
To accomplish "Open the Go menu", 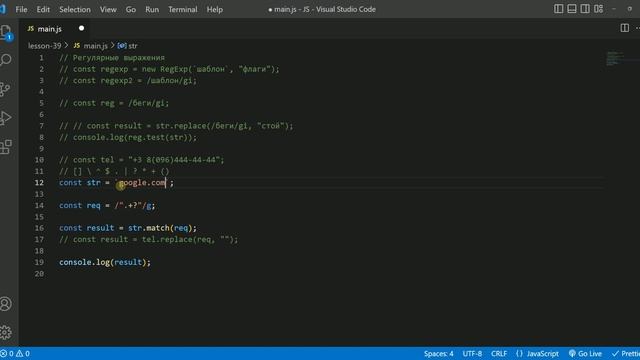I will tap(131, 9).
